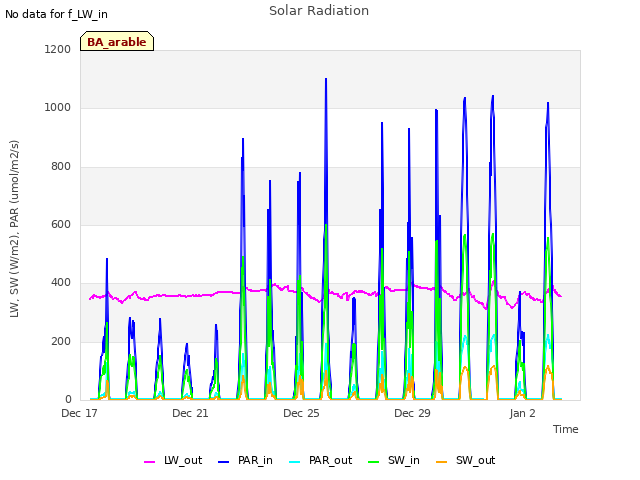Click the PAR_in blue legend swatch
640x480 pixels.
[x=223, y=462]
